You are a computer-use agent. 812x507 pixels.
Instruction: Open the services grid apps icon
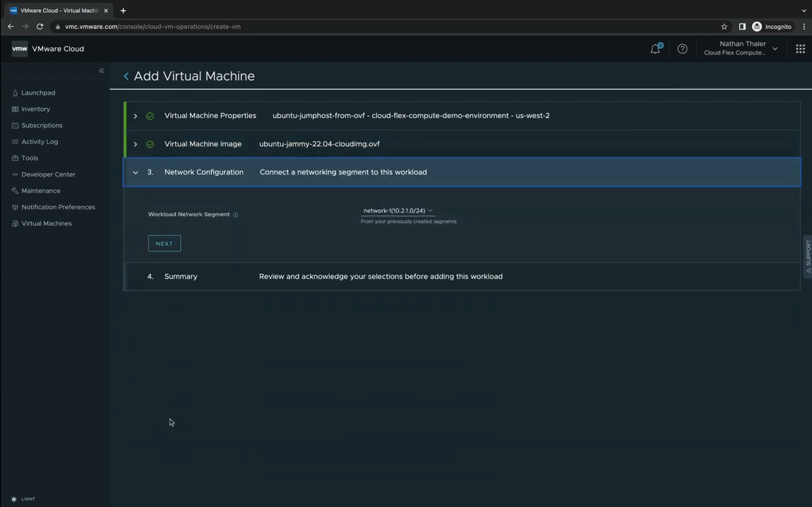tap(800, 49)
